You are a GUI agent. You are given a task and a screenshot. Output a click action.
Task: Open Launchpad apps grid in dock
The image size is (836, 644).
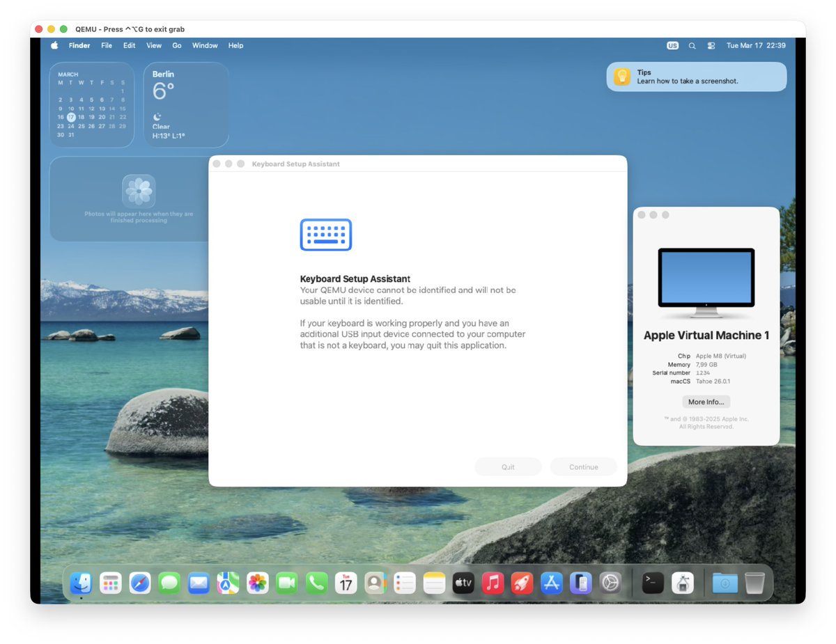point(111,583)
